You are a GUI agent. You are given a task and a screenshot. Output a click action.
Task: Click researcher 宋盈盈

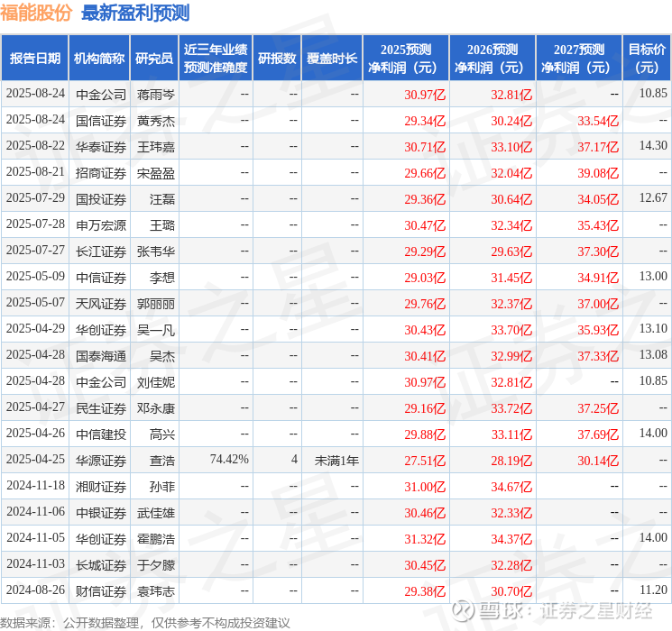[156, 173]
